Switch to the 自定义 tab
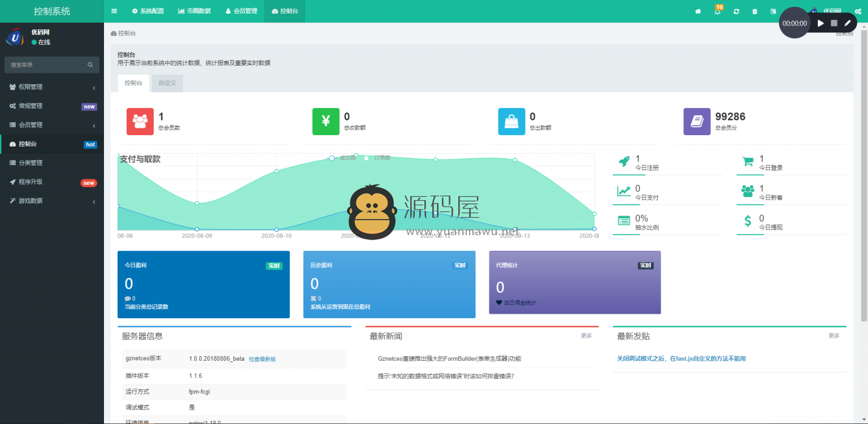The width and height of the screenshot is (868, 424). pos(167,83)
